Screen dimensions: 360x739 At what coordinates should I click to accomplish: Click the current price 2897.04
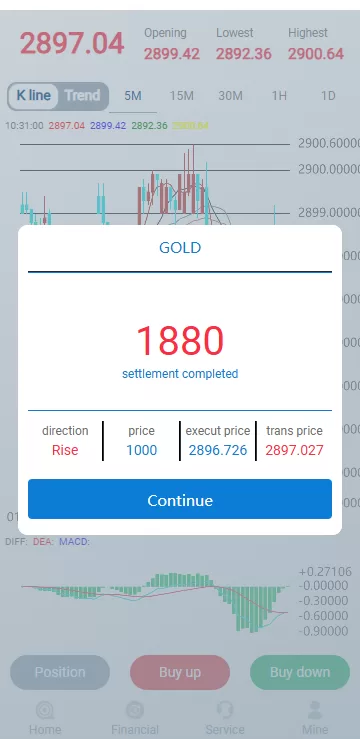(72, 44)
